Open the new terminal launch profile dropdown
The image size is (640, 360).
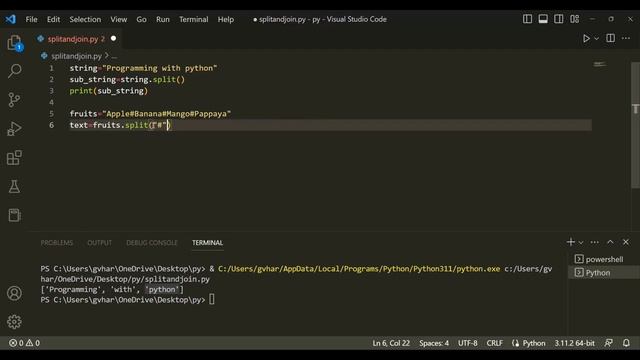(581, 242)
